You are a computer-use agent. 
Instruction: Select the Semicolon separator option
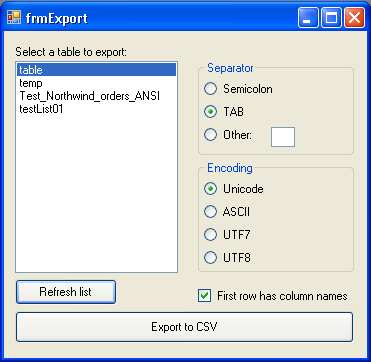click(x=210, y=89)
